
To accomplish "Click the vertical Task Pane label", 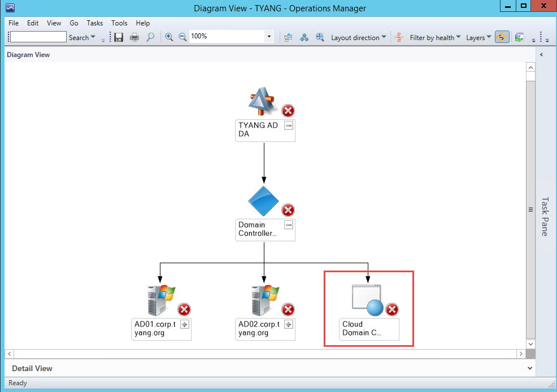I will (545, 216).
